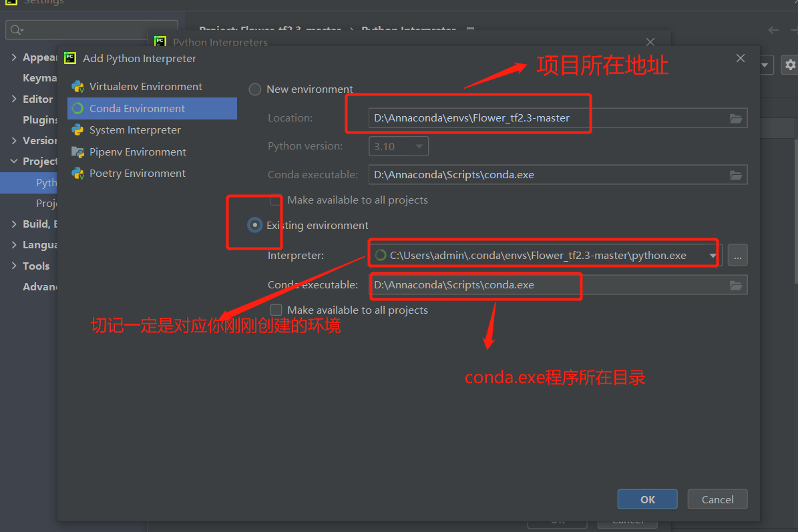
Task: Expand the Version Control settings node
Action: [x=14, y=140]
